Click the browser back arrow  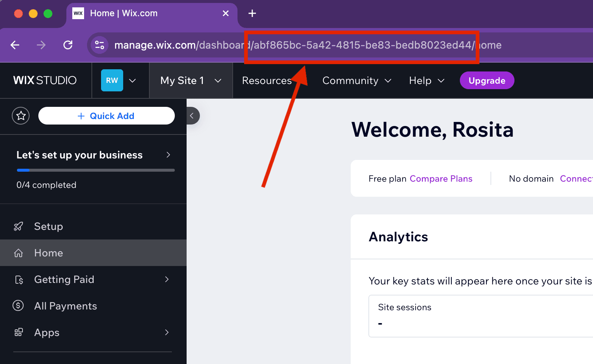pos(15,45)
